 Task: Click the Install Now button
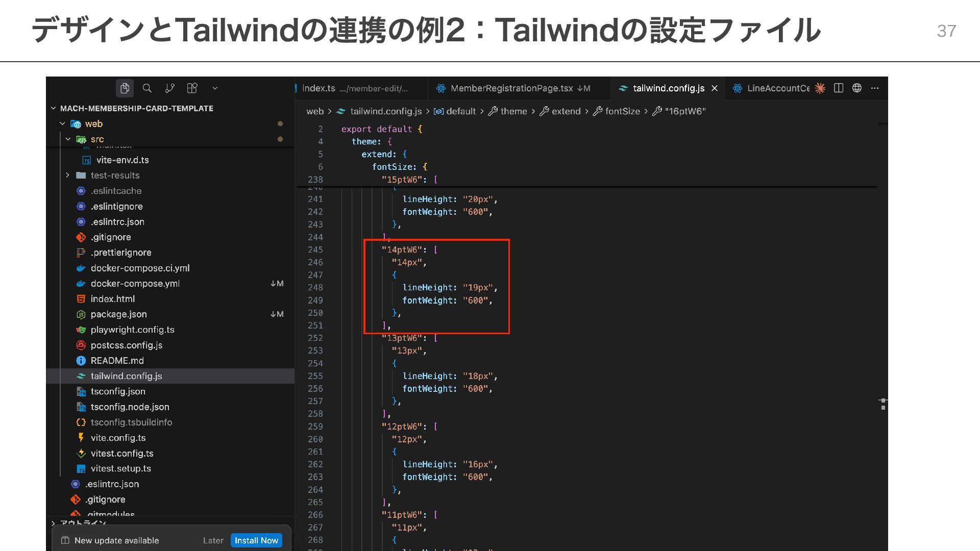256,540
